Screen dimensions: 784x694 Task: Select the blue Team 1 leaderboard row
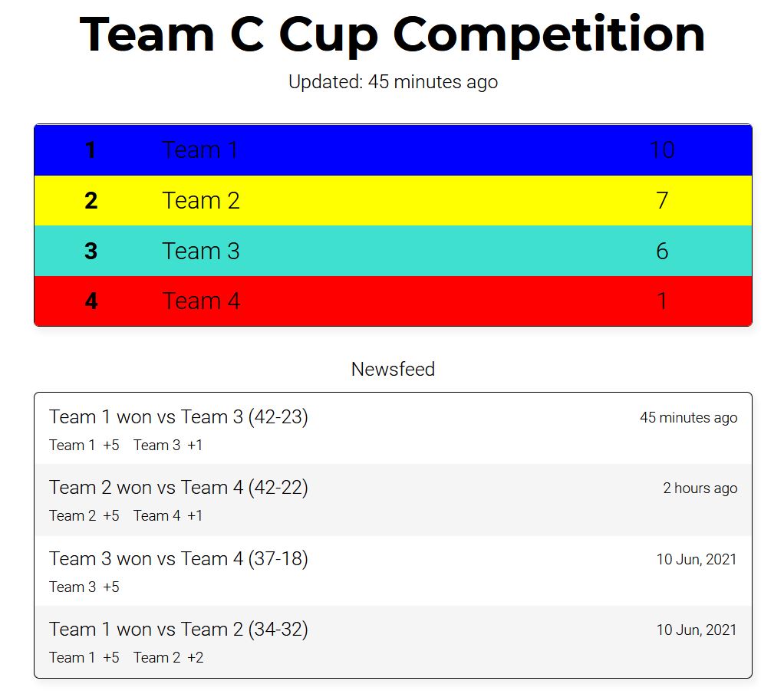coord(393,150)
